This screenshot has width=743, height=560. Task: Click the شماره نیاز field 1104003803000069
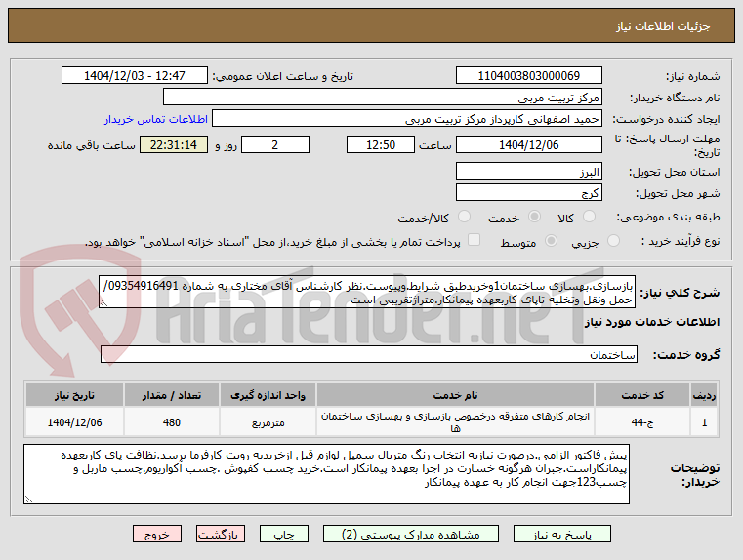point(529,75)
